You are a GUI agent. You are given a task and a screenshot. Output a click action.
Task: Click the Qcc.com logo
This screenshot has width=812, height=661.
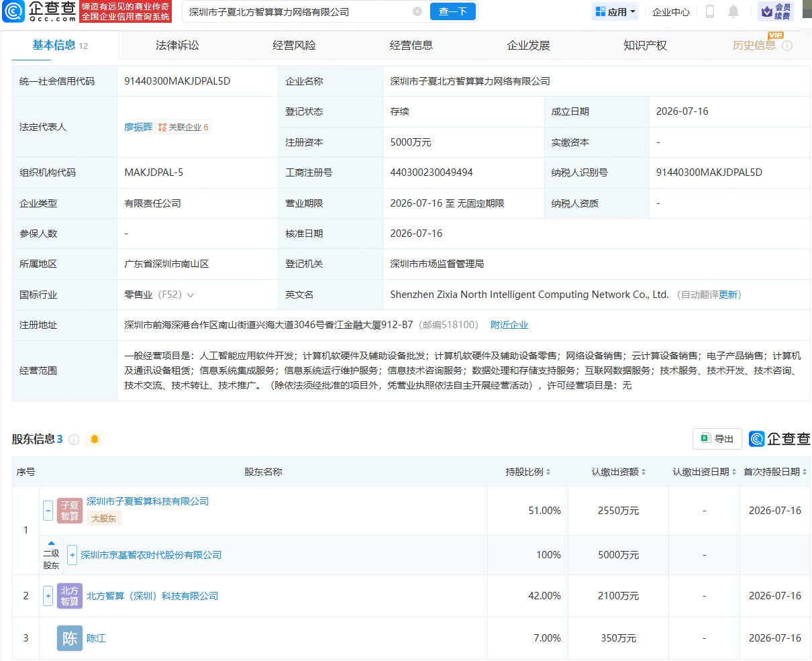pyautogui.click(x=40, y=11)
